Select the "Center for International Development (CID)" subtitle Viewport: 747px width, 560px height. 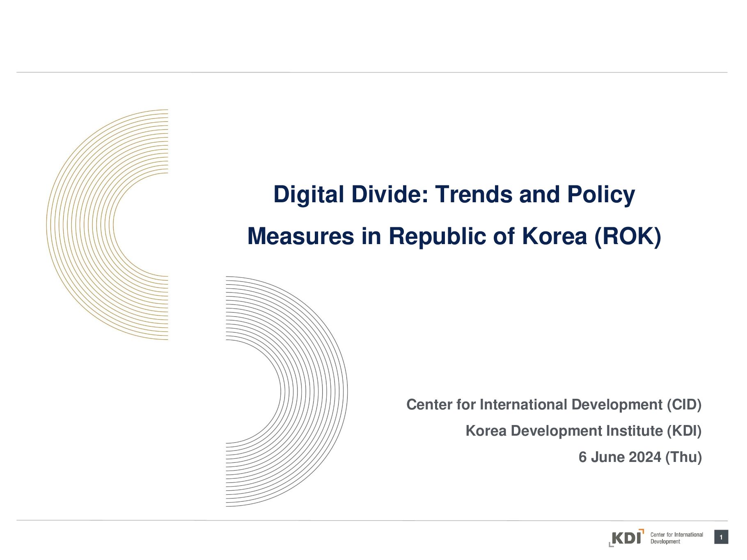click(554, 405)
